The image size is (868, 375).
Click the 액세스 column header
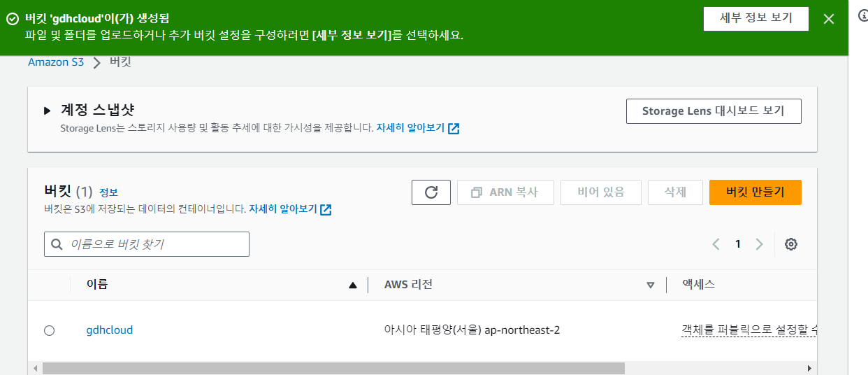(x=698, y=284)
